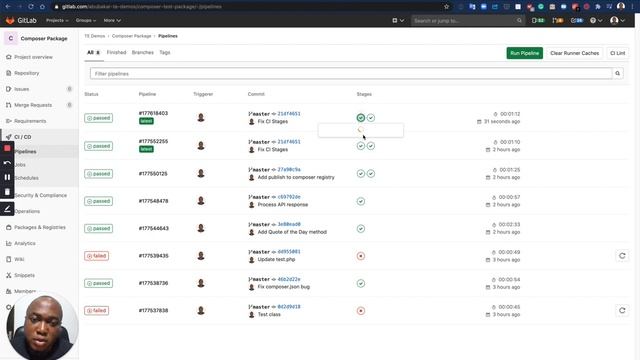Focus the Filter pipelines input
Viewport: 640px width, 360px height.
351,73
